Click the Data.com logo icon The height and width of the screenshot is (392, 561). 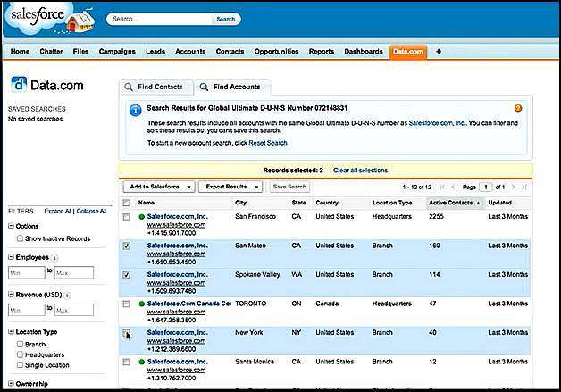click(x=19, y=85)
